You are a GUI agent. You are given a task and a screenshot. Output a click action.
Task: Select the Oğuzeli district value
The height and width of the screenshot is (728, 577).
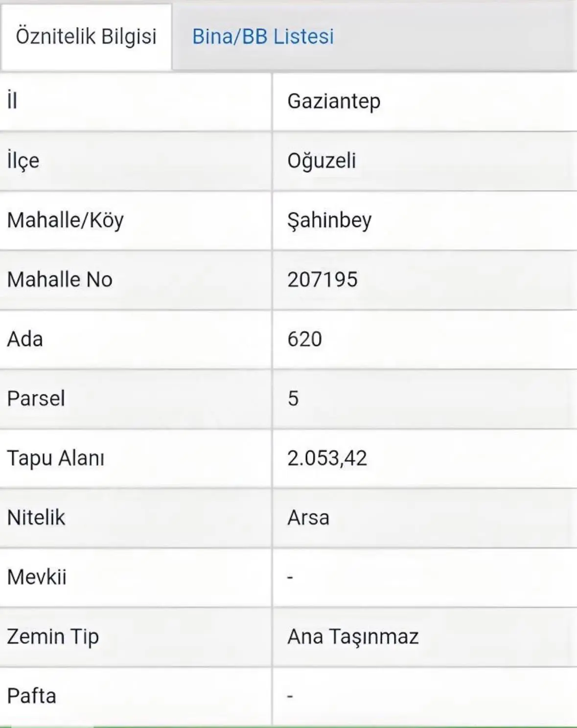(322, 161)
